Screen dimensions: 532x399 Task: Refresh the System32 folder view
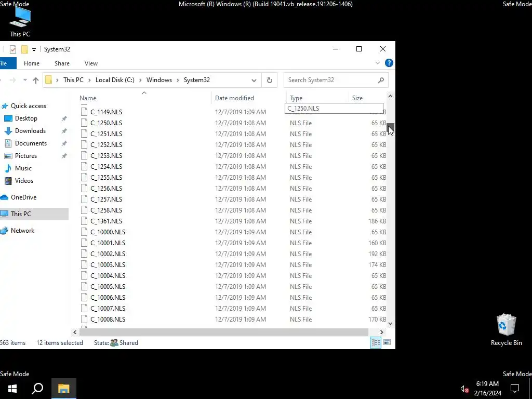270,80
